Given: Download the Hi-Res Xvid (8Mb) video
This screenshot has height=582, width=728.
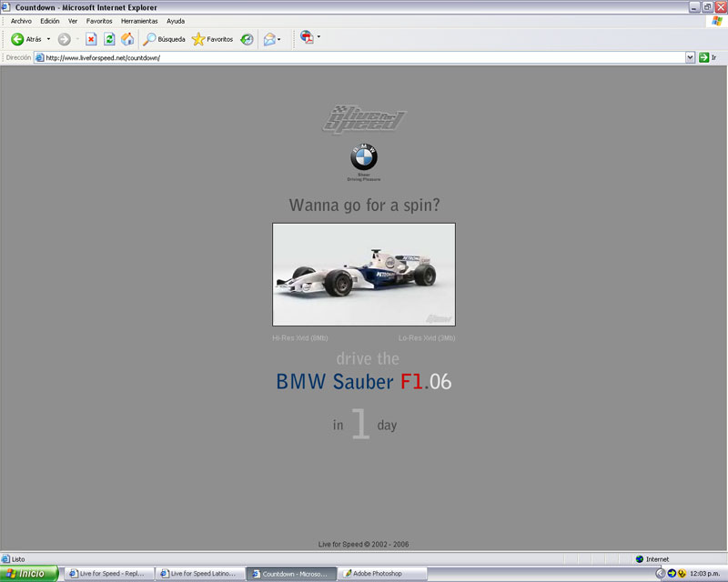Looking at the screenshot, I should (300, 338).
